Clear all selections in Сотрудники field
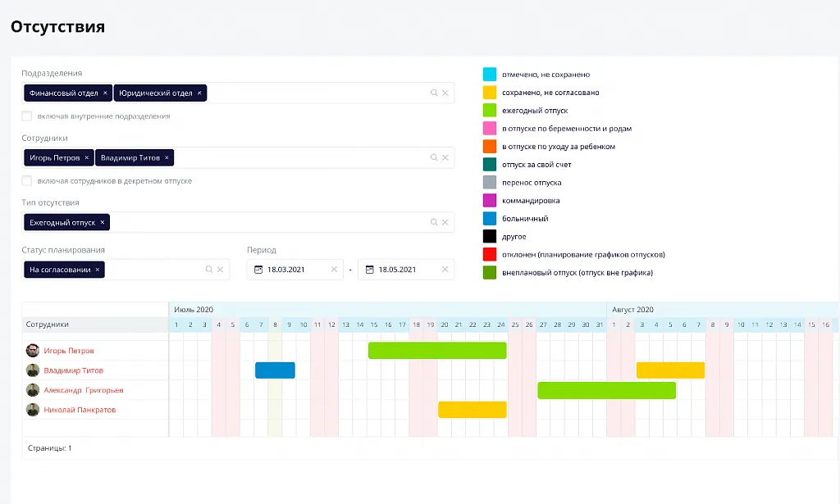Image resolution: width=840 pixels, height=504 pixels. 445,158
